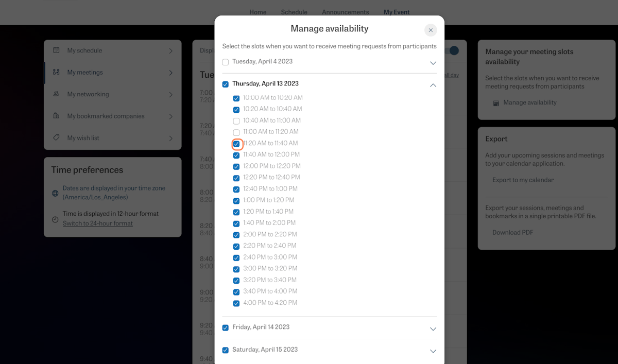
Task: Click the My networking people icon
Action: [x=56, y=94]
